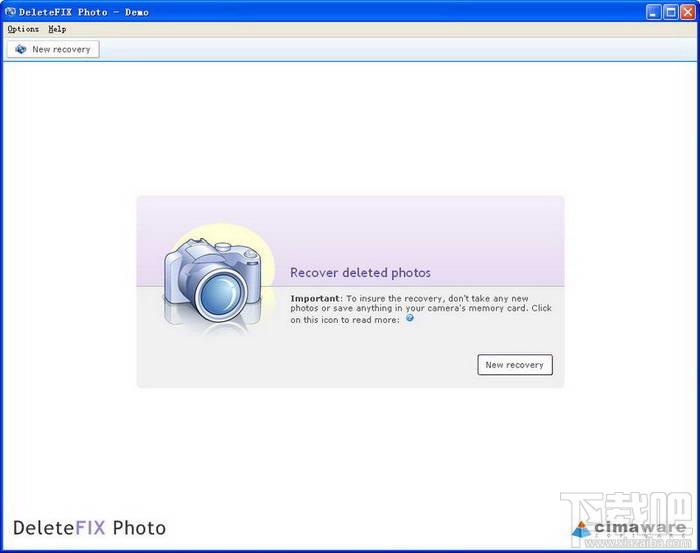This screenshot has height=553, width=700.
Task: Open the Help menu
Action: coord(57,29)
